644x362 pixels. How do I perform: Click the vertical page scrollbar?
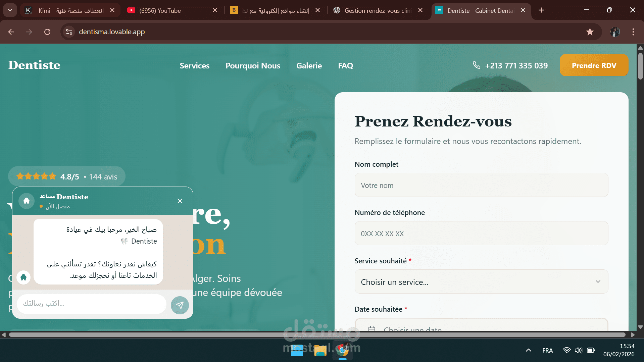(640, 66)
